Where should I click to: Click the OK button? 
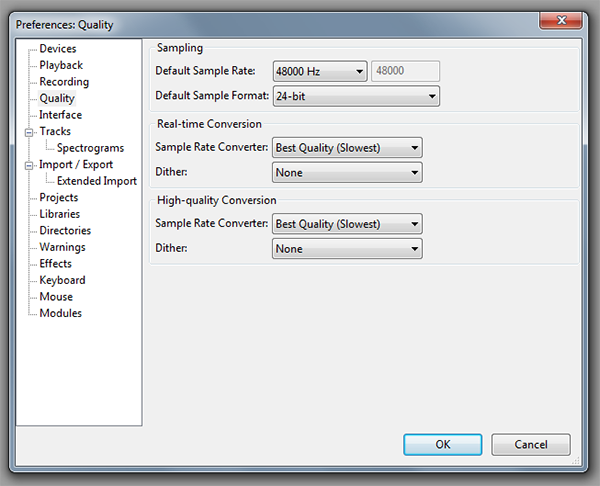pos(443,444)
